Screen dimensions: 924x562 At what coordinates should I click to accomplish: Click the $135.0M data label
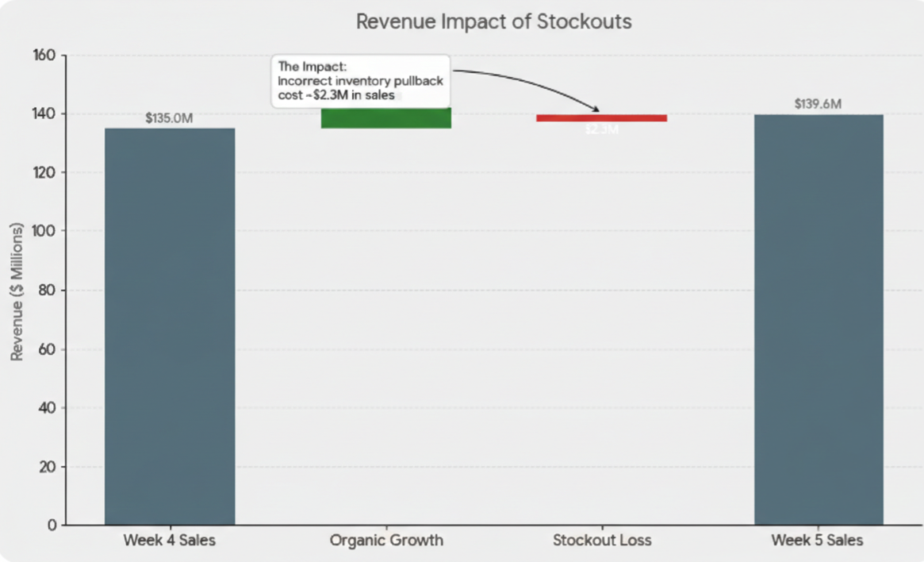point(169,118)
